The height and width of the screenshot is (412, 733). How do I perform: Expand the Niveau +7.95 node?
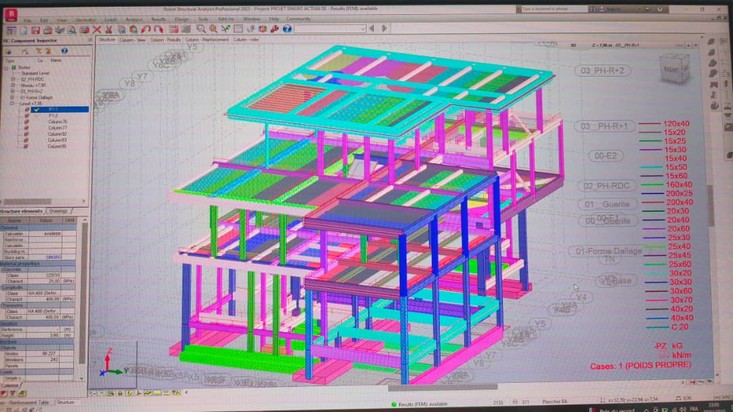13,86
